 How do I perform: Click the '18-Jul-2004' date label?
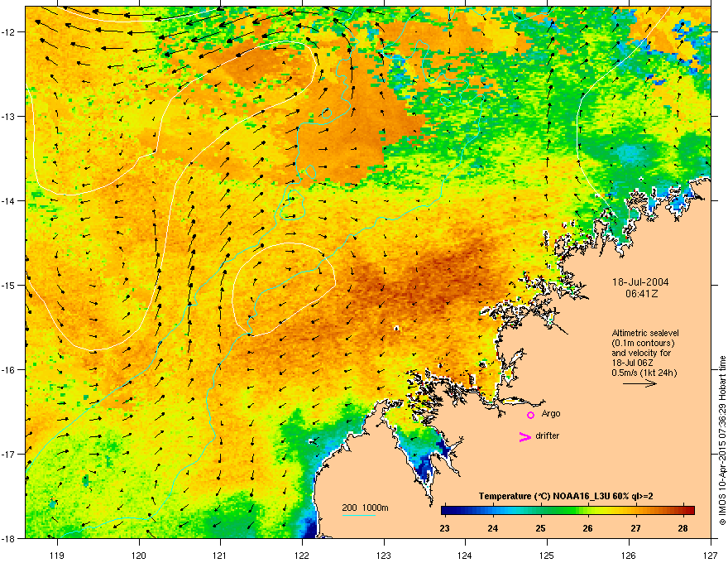640,282
